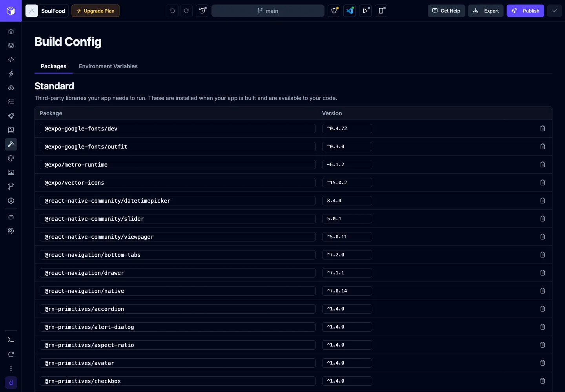Open the main branch selector
The height and width of the screenshot is (392, 565).
click(x=268, y=11)
